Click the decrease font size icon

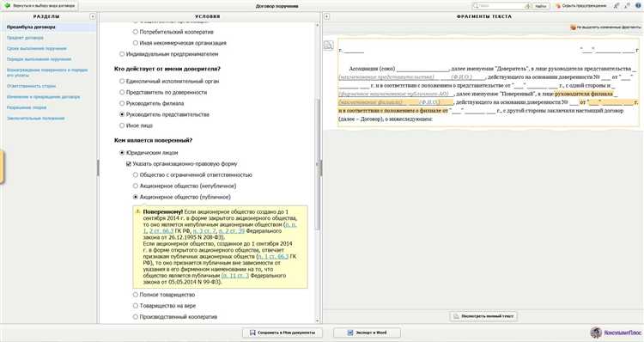[x=627, y=6]
